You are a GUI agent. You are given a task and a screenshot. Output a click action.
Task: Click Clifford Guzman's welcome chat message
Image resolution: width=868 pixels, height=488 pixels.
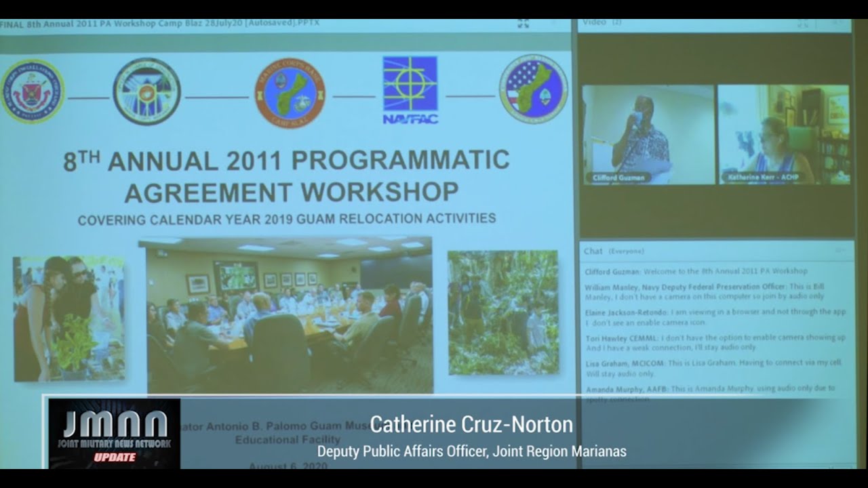pyautogui.click(x=696, y=271)
